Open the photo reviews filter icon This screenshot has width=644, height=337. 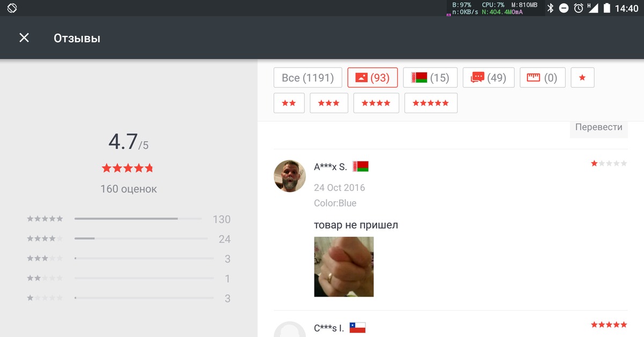[373, 77]
